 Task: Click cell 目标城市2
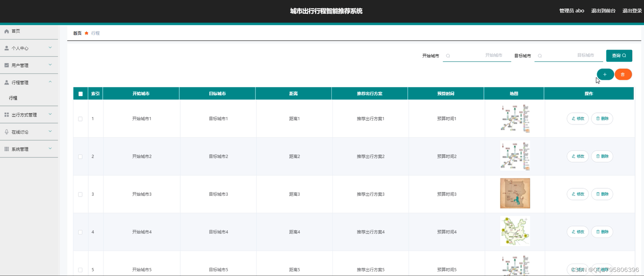[x=218, y=157]
